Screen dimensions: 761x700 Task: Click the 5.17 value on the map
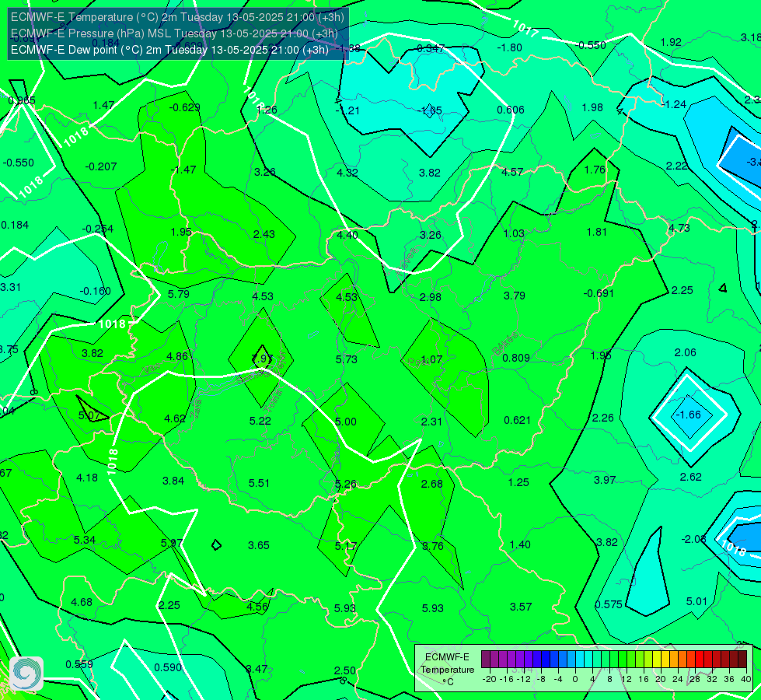point(346,546)
